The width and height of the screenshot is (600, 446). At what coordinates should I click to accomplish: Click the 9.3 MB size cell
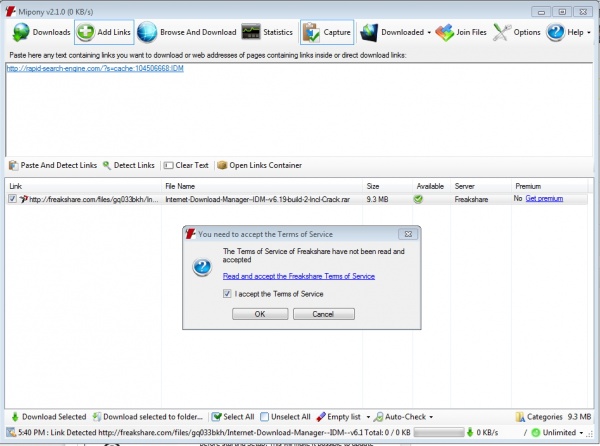377,199
